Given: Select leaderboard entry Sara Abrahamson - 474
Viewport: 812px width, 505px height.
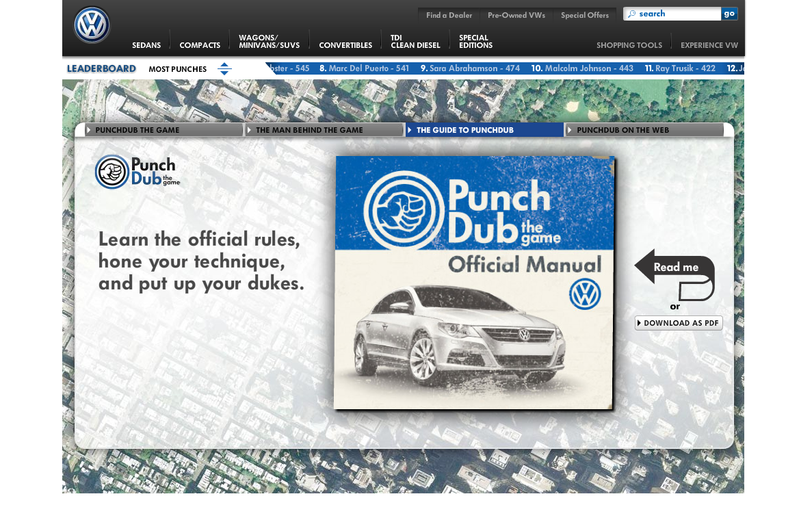Looking at the screenshot, I should (470, 68).
